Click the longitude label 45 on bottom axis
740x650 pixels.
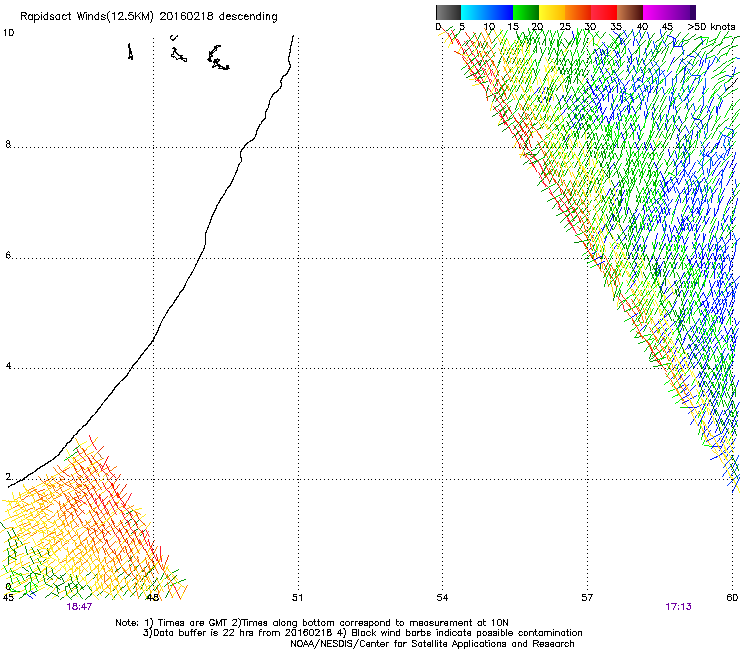click(8, 598)
